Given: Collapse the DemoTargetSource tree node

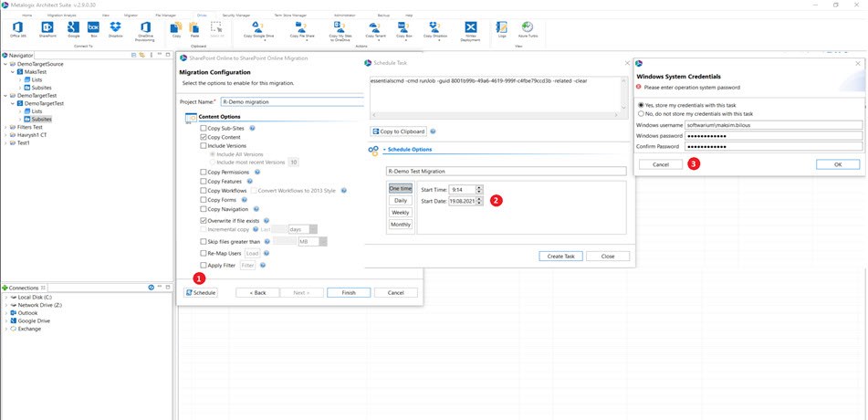Looking at the screenshot, I should 5,64.
